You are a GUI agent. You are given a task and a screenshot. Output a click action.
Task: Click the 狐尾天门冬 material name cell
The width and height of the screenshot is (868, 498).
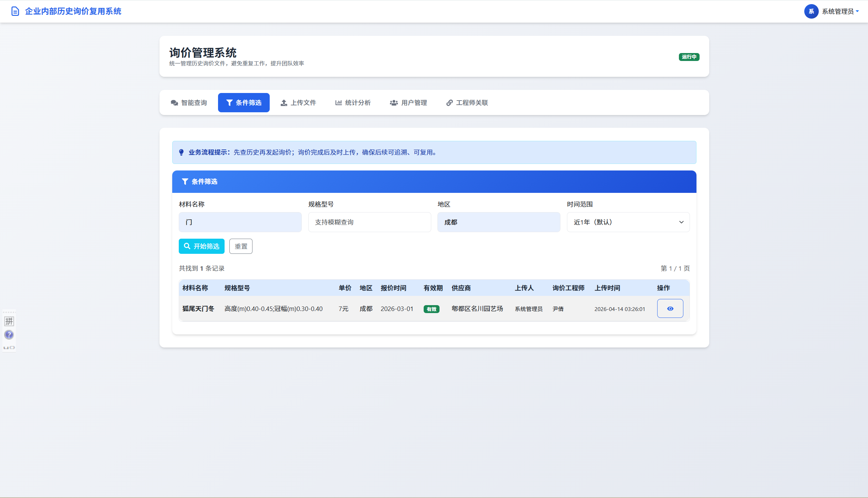198,309
